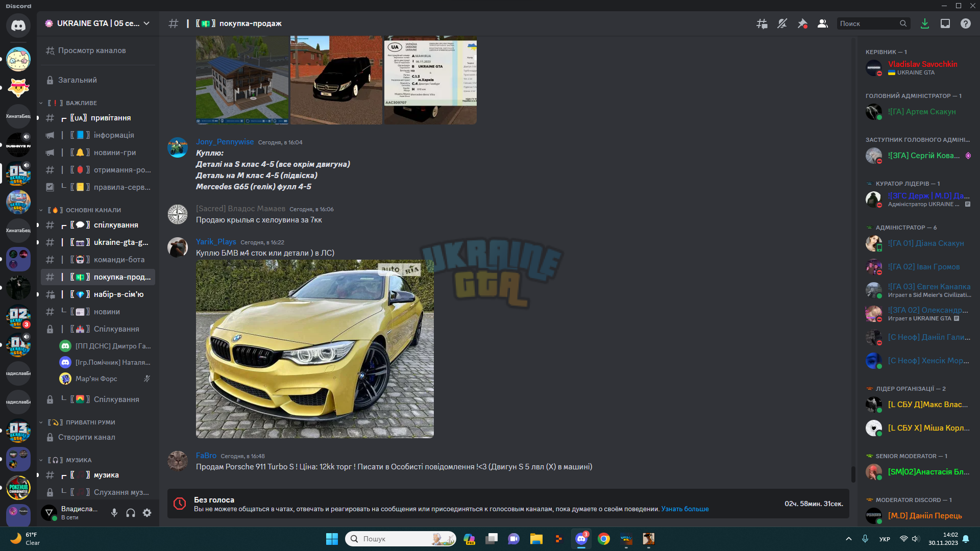Open Jony_Pennywise user profile name
The width and height of the screenshot is (980, 551).
(225, 142)
